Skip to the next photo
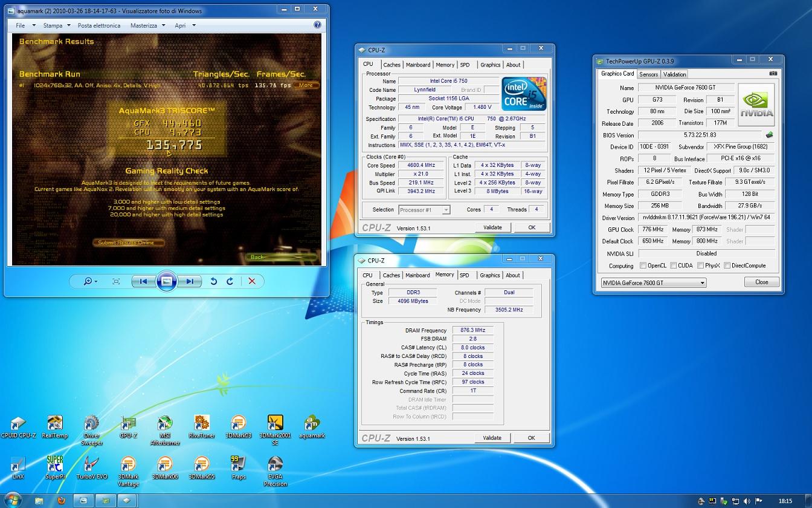 tap(190, 281)
